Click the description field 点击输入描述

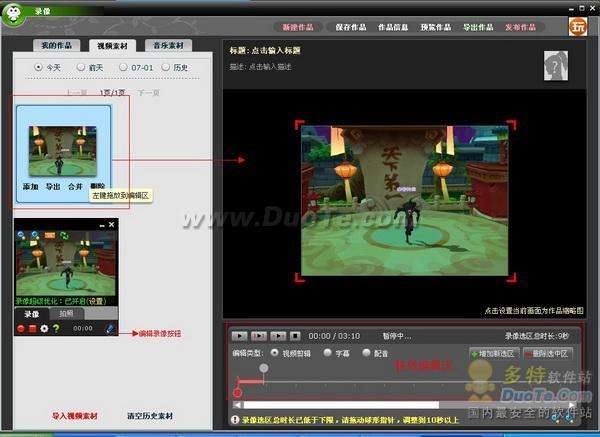coord(270,67)
